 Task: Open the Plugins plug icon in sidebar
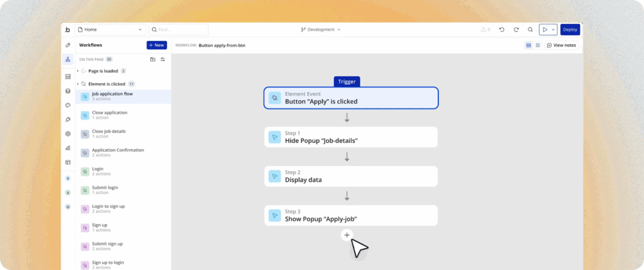point(68,120)
